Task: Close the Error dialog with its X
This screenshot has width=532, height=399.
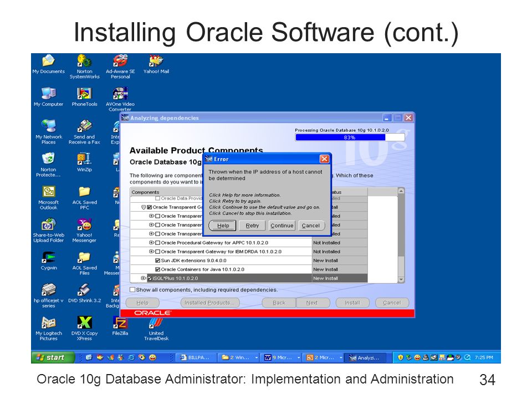Action: (x=324, y=159)
